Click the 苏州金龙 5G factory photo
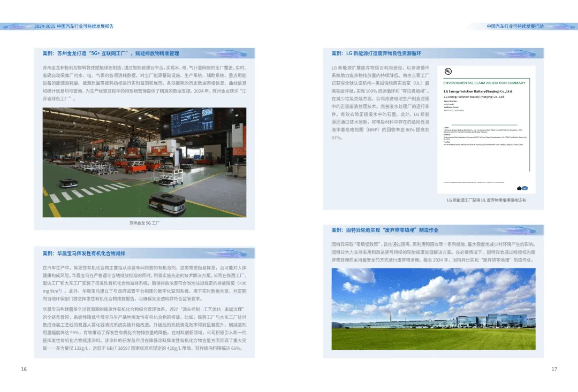Screen dimensions: 578x392 pos(144,163)
